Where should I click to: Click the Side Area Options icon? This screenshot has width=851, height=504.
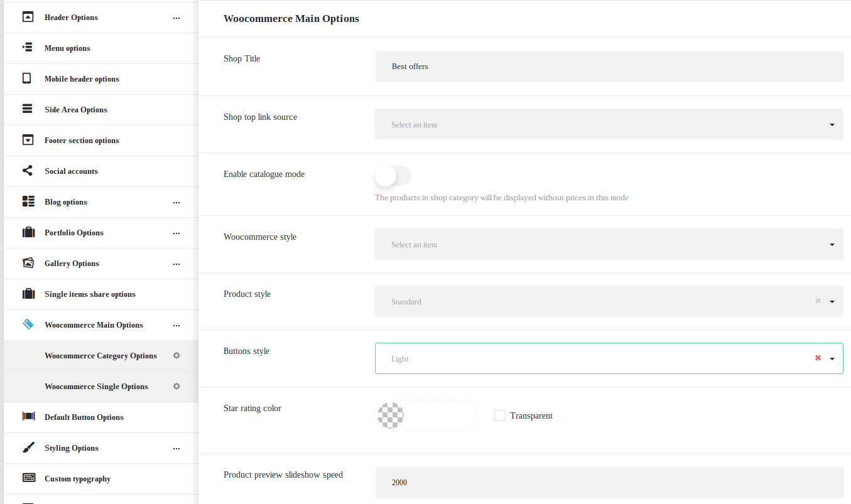[28, 109]
